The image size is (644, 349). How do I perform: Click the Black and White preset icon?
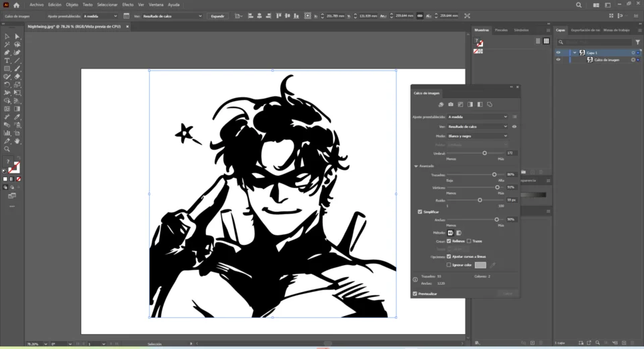480,105
